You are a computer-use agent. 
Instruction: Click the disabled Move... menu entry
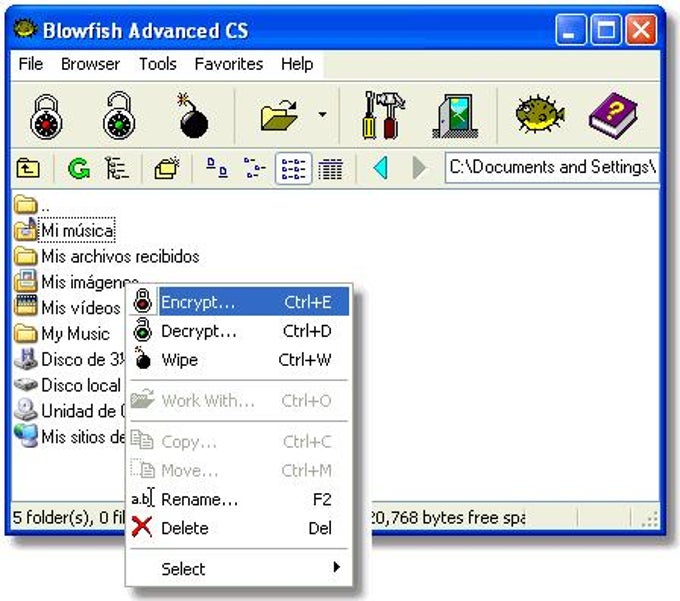(239, 470)
